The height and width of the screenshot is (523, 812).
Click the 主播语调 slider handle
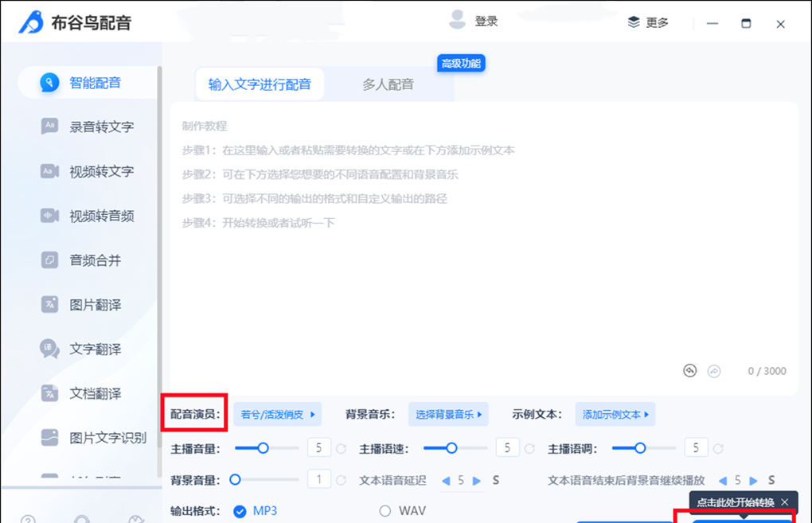coord(640,448)
